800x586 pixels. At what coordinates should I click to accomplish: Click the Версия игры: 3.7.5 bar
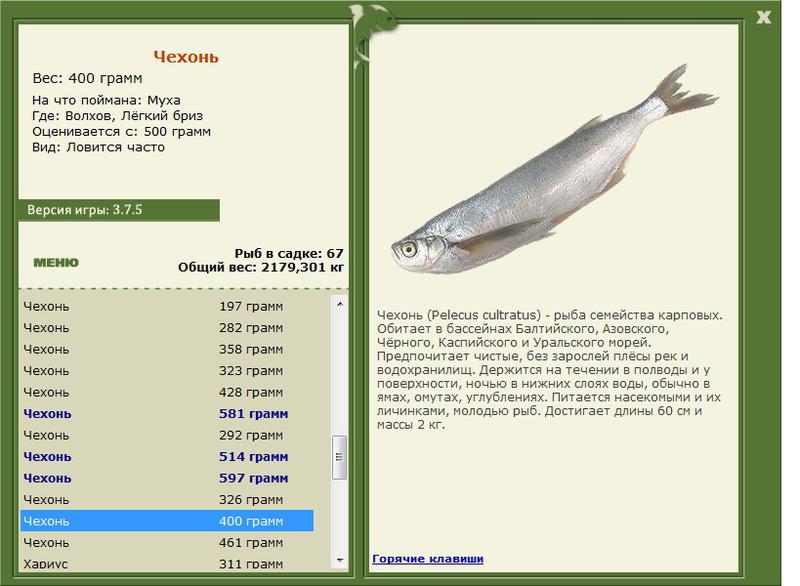click(119, 210)
